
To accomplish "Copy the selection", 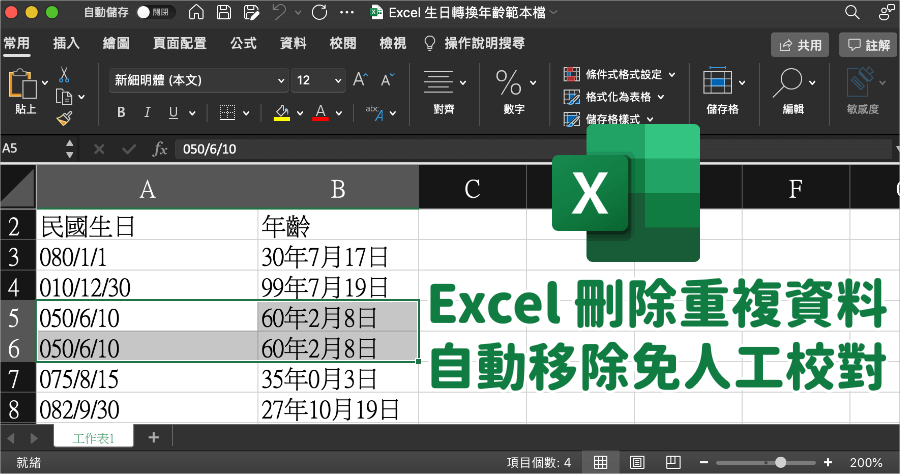I will [64, 97].
